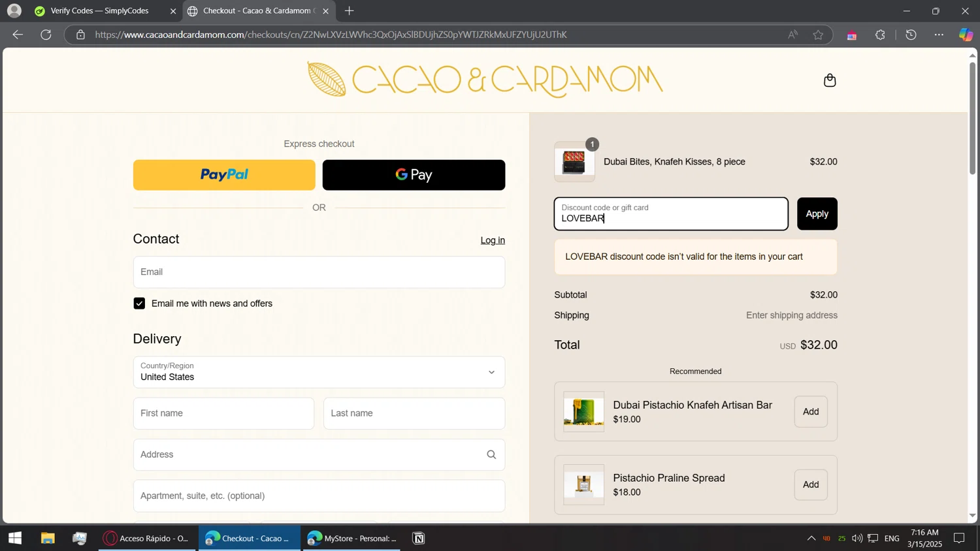Focus the Apartment, suite optional field
The width and height of the screenshot is (980, 551).
319,496
